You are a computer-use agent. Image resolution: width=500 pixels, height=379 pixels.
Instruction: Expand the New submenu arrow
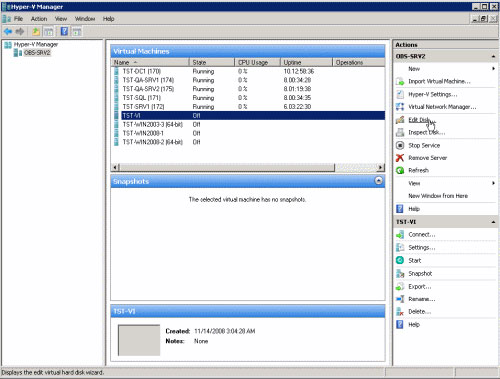(x=493, y=69)
